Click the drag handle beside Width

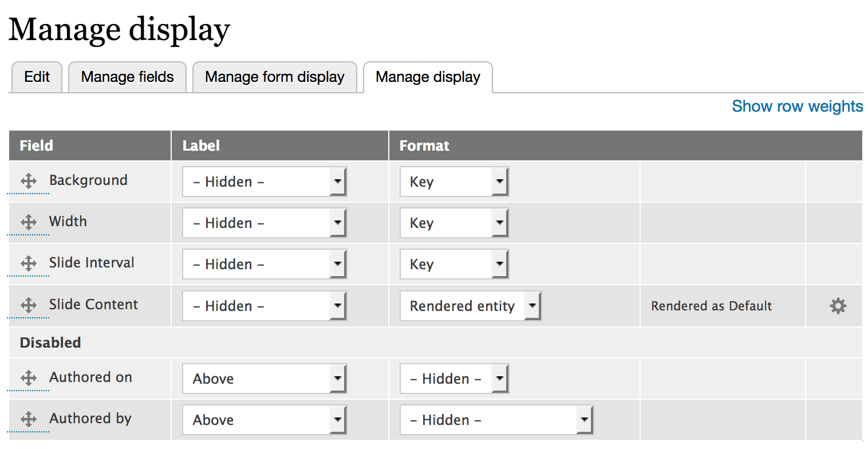28,223
